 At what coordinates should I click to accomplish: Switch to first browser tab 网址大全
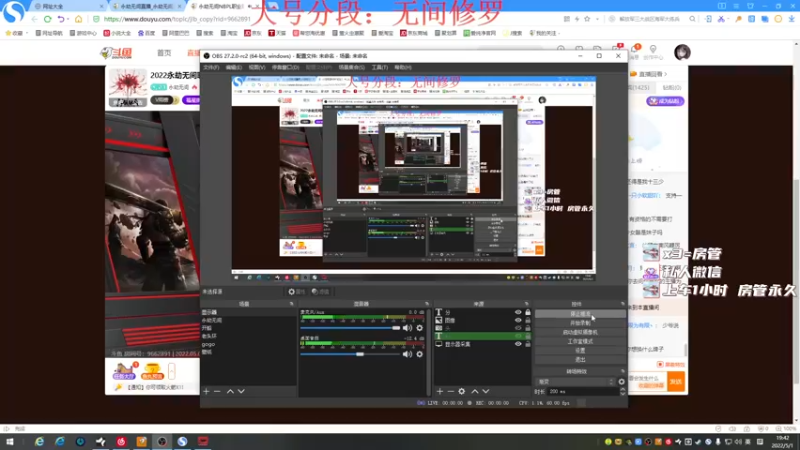pos(67,6)
